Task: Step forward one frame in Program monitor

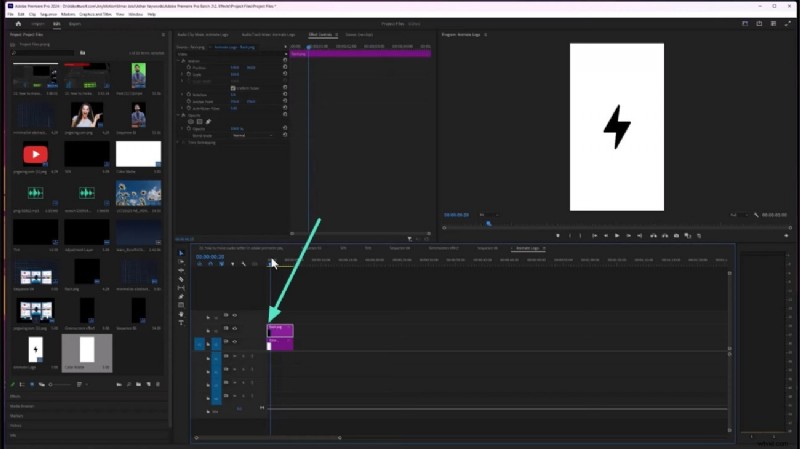Action: click(629, 236)
